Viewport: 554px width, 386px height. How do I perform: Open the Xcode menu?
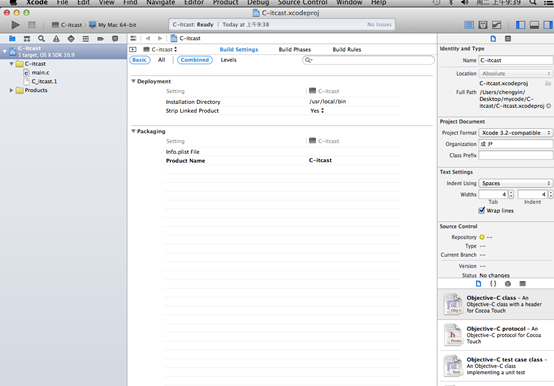tap(37, 2)
